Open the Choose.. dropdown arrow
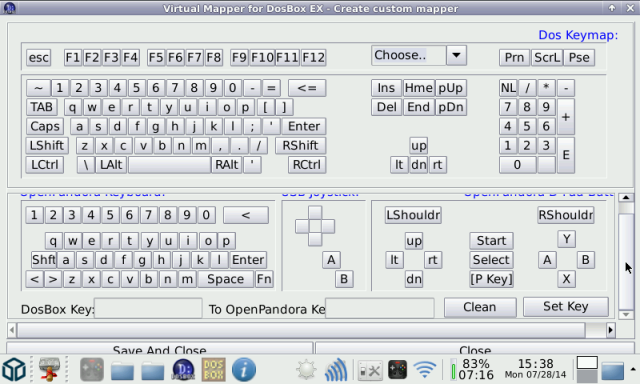 click(x=456, y=55)
